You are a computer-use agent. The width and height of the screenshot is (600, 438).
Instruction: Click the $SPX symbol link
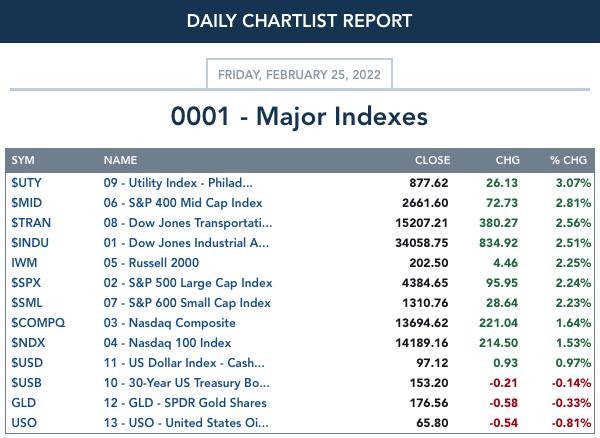point(26,283)
